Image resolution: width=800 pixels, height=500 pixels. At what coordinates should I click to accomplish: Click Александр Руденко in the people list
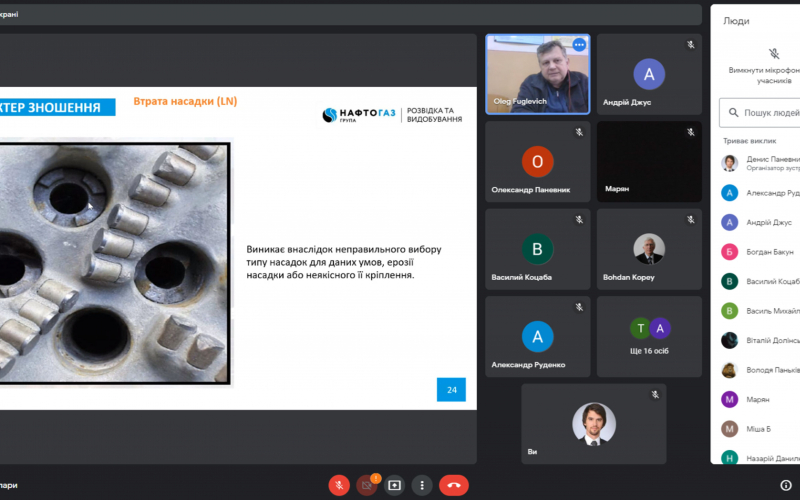[x=760, y=193]
